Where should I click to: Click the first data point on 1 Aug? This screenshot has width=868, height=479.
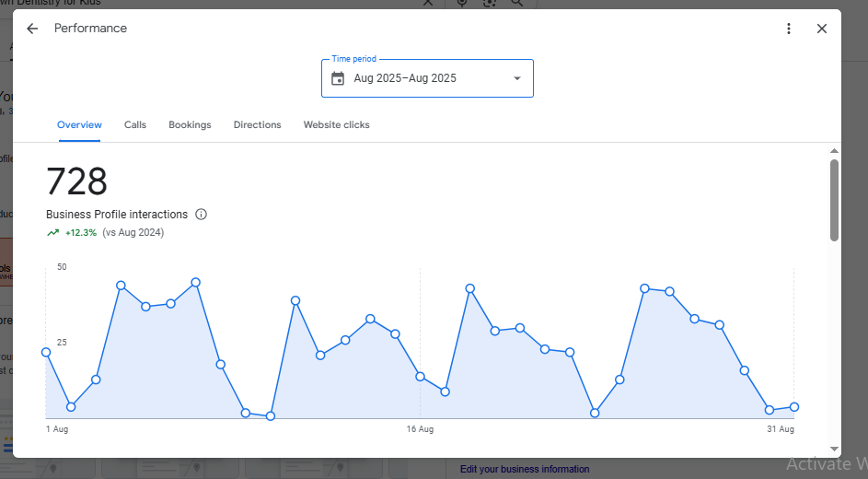pyautogui.click(x=46, y=352)
